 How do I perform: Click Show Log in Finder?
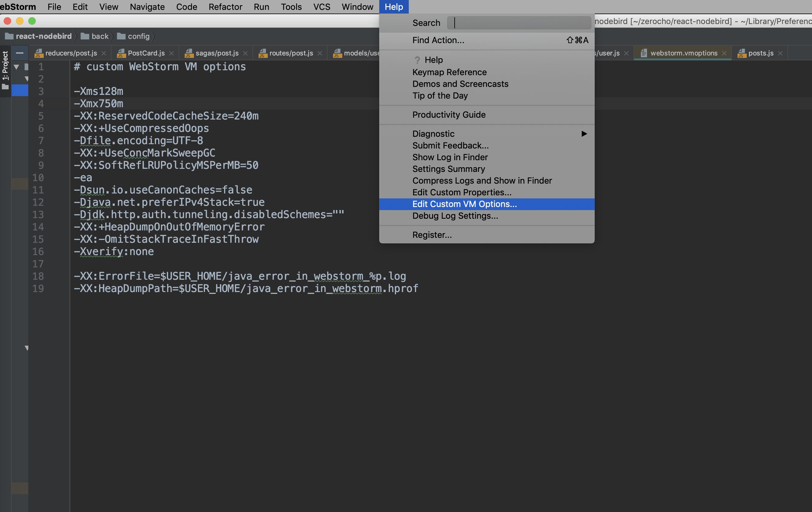pos(450,157)
